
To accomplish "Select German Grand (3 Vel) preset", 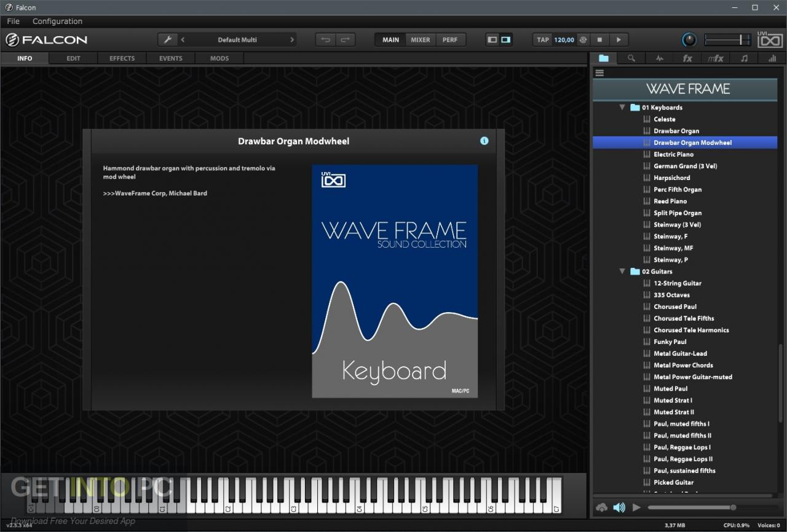I will [685, 166].
